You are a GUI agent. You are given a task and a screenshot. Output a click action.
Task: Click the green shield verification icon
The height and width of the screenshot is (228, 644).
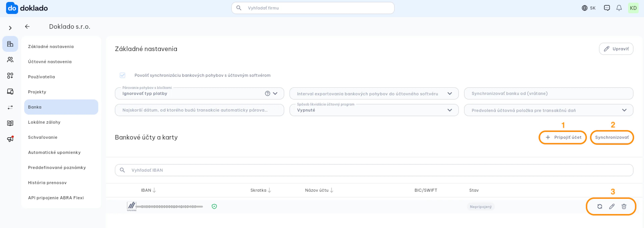[x=214, y=207]
